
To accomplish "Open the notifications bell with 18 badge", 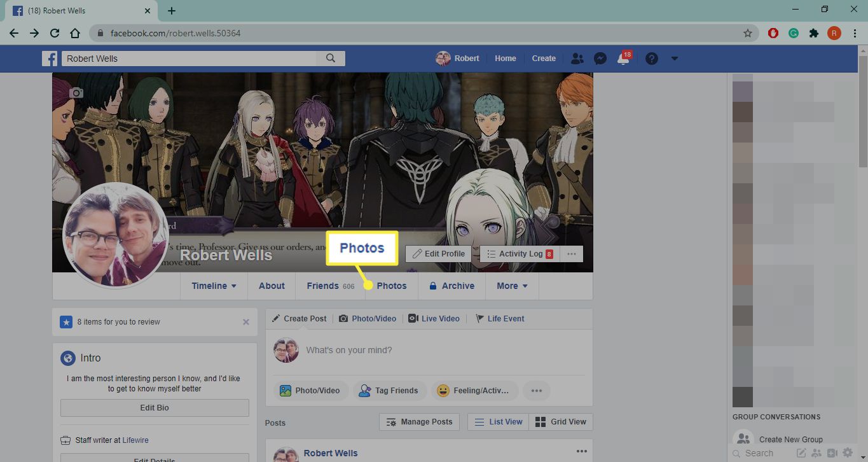I will click(623, 58).
